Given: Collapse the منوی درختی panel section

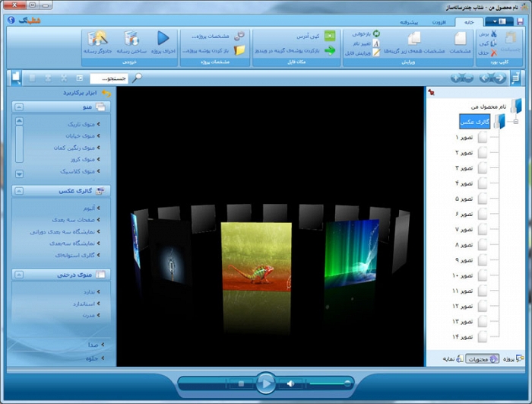Looking at the screenshot, I should [x=20, y=275].
